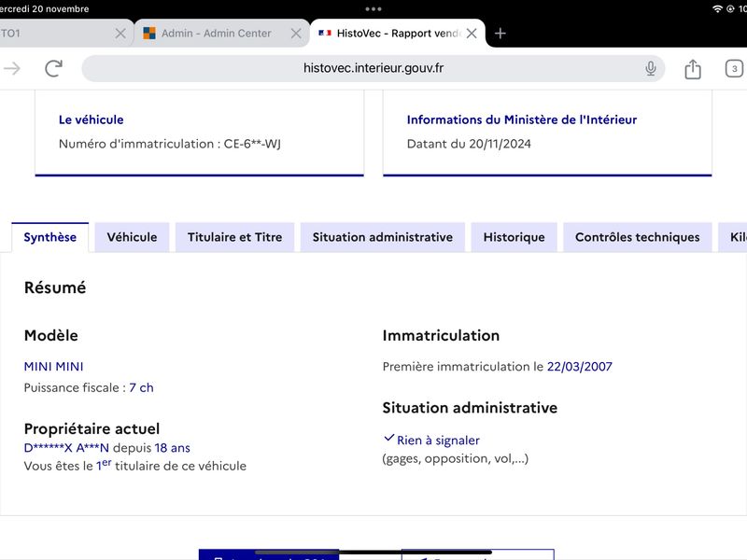Click the Admin Center tab favicon
This screenshot has width=747, height=560.
pos(149,33)
